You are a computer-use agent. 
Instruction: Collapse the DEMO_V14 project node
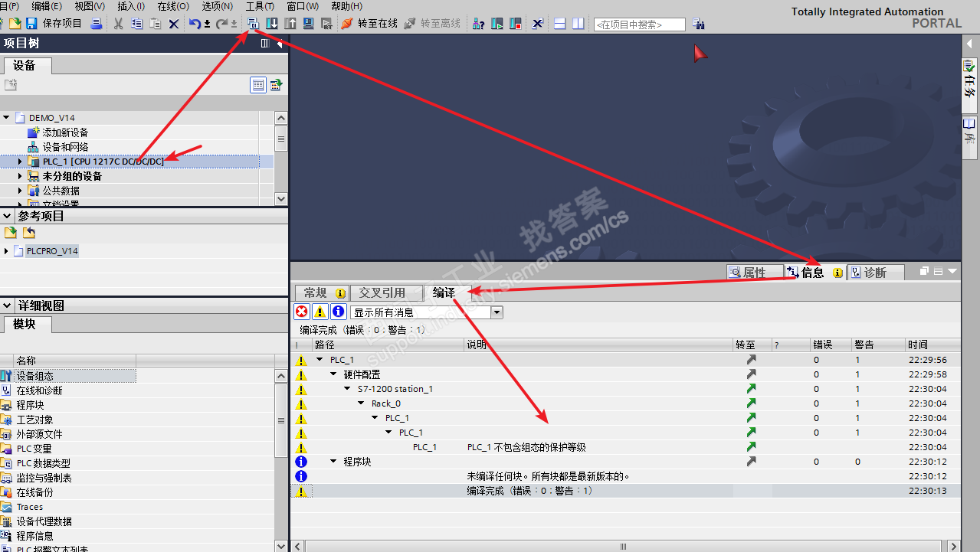(6, 118)
